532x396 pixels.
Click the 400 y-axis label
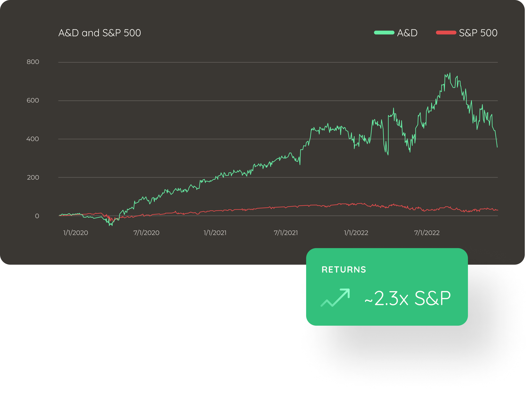pos(33,139)
